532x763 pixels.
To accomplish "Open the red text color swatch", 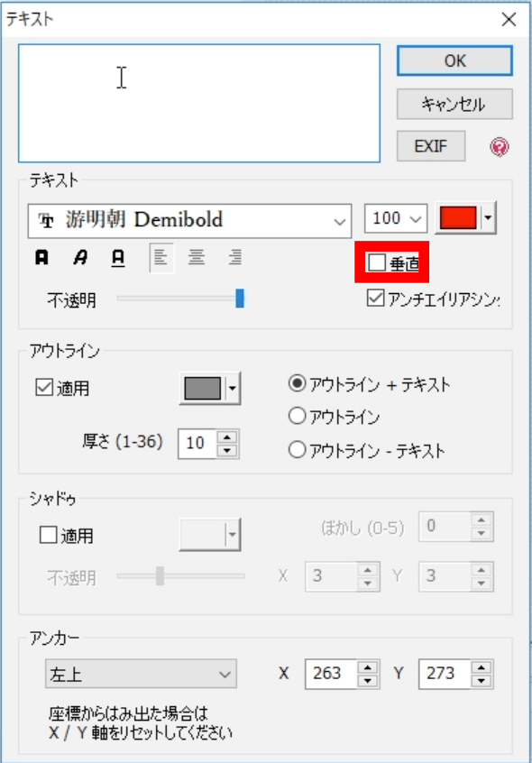I will click(x=457, y=217).
